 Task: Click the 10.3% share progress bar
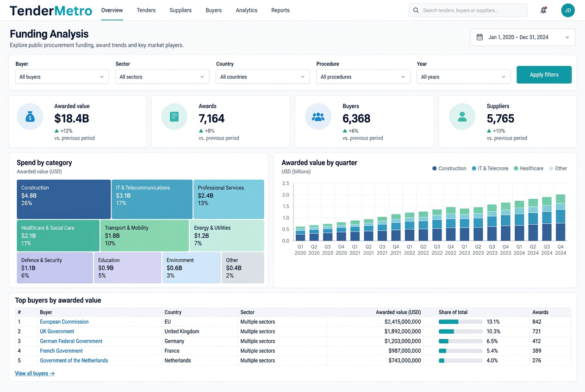[460, 331]
